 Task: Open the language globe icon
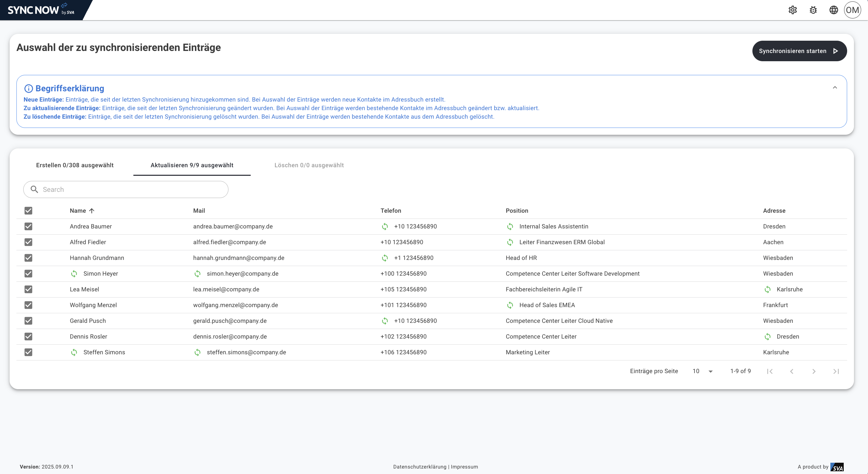point(834,10)
